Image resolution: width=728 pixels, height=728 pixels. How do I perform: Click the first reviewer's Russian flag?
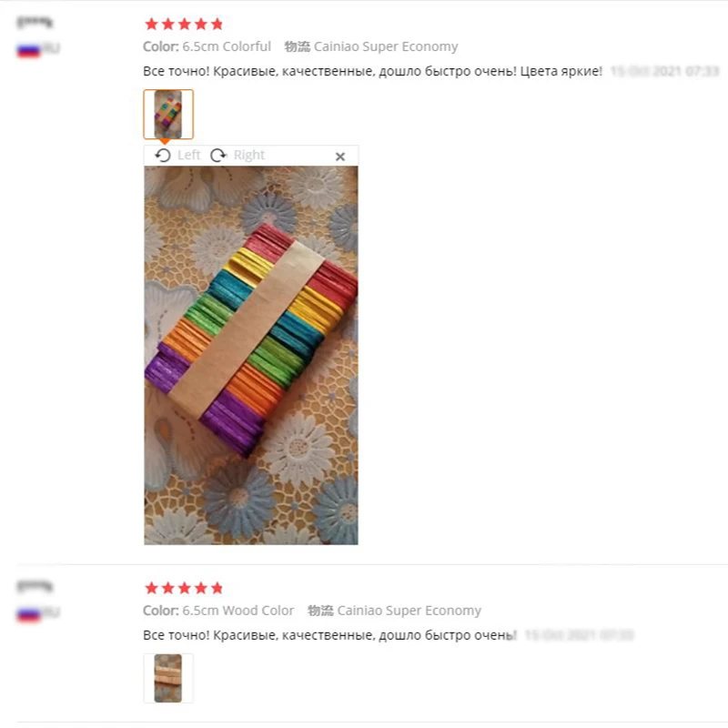click(29, 50)
